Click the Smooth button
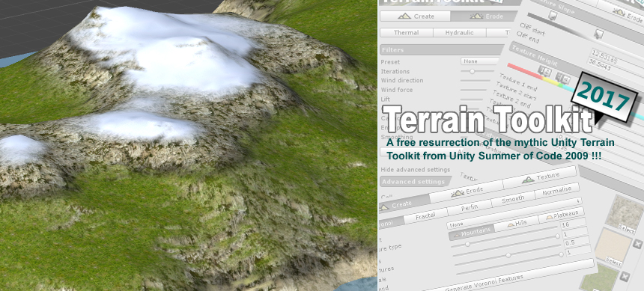Viewport: 644px width, 291px height. [512, 199]
